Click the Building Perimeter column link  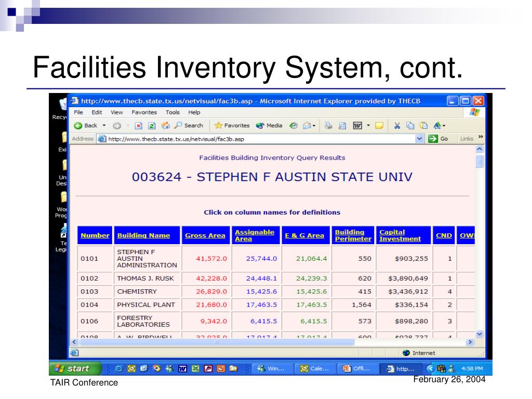[353, 235]
